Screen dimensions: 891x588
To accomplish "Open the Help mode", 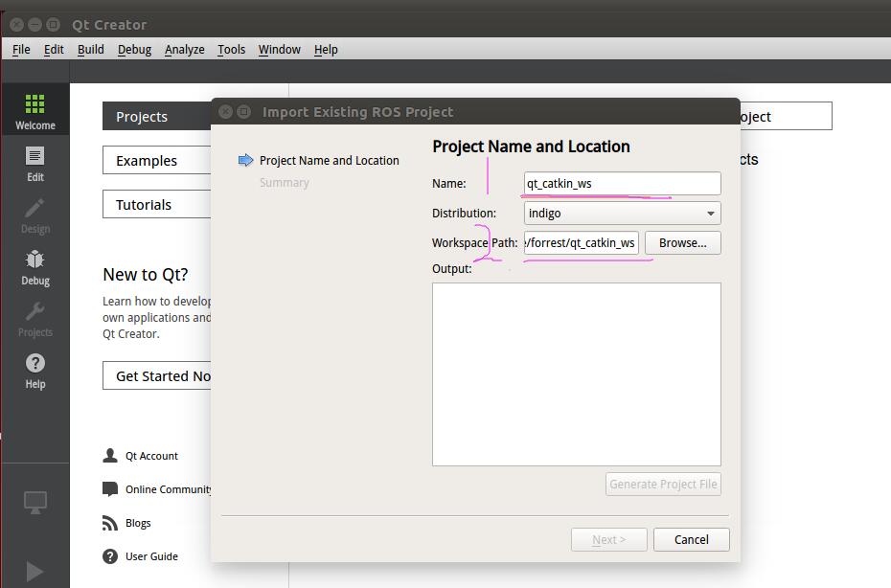I will click(x=34, y=371).
